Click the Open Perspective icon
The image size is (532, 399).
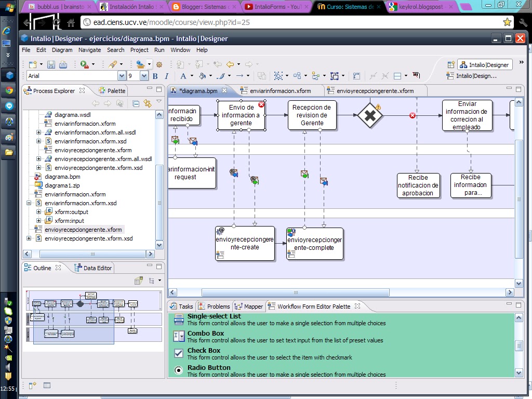pos(451,64)
